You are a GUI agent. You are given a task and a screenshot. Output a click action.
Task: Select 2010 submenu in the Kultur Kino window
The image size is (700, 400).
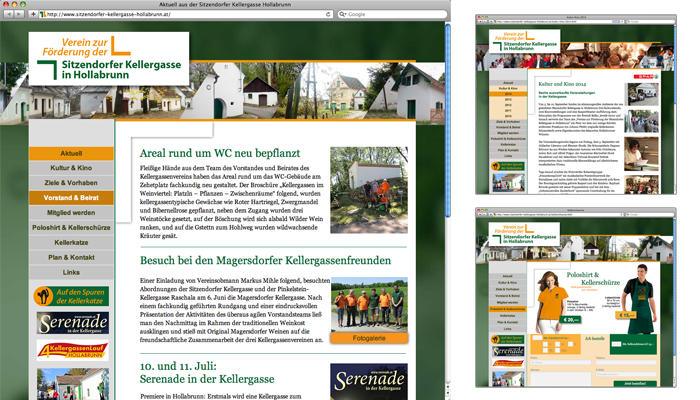pyautogui.click(x=508, y=116)
